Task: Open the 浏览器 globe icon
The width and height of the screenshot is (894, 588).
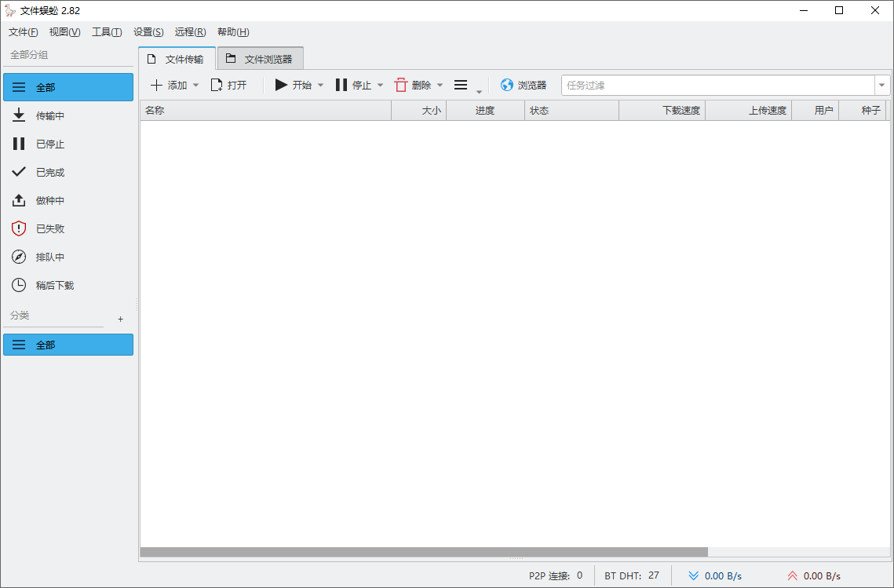Action: (507, 86)
